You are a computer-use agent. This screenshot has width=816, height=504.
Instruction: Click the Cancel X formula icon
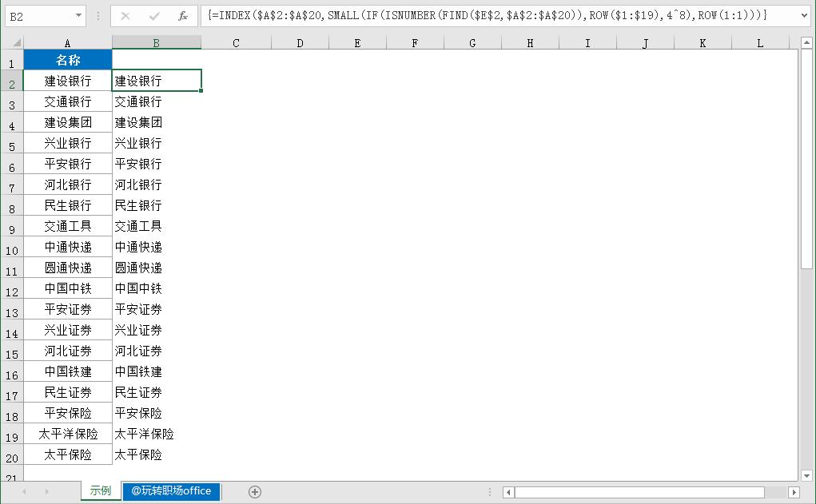[x=125, y=16]
